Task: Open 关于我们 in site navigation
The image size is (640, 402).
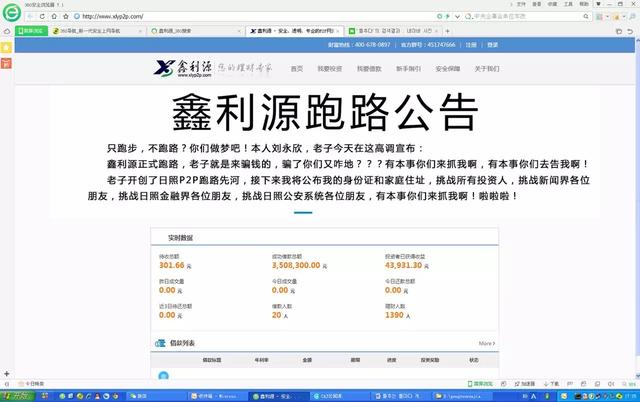Action: [x=487, y=69]
